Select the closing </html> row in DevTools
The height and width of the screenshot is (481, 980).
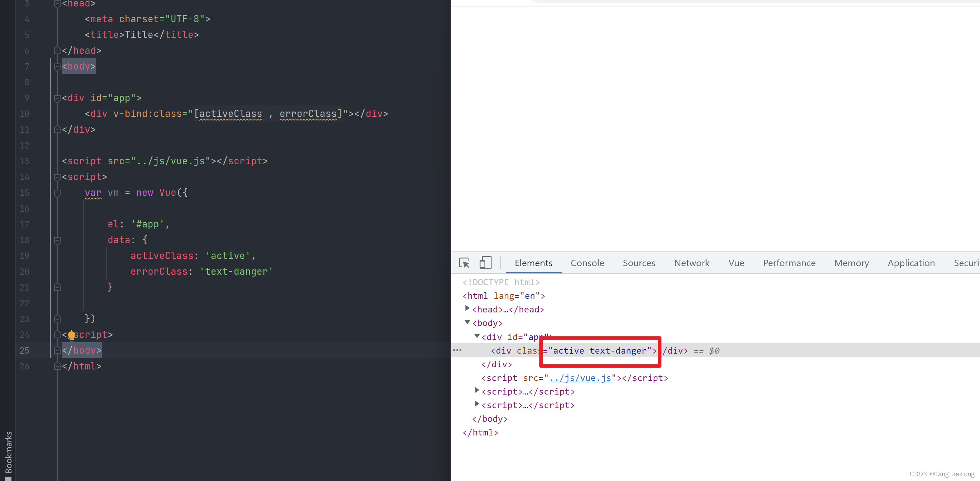[x=480, y=432]
